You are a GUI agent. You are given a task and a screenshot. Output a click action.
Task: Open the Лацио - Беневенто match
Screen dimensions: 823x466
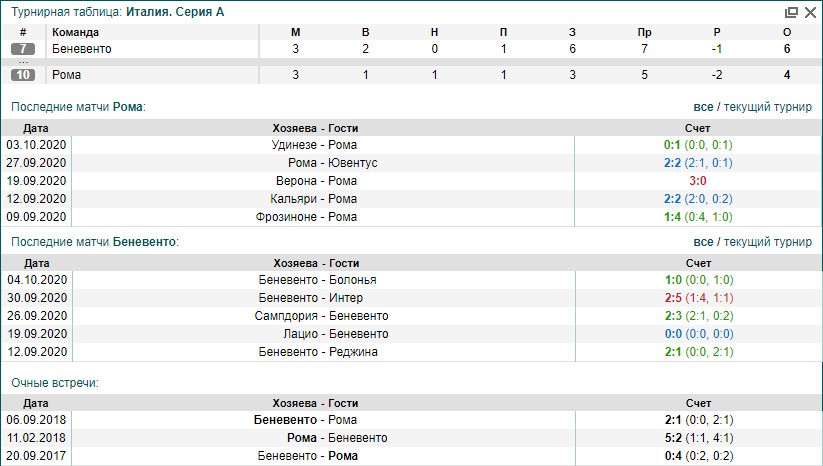click(x=323, y=334)
